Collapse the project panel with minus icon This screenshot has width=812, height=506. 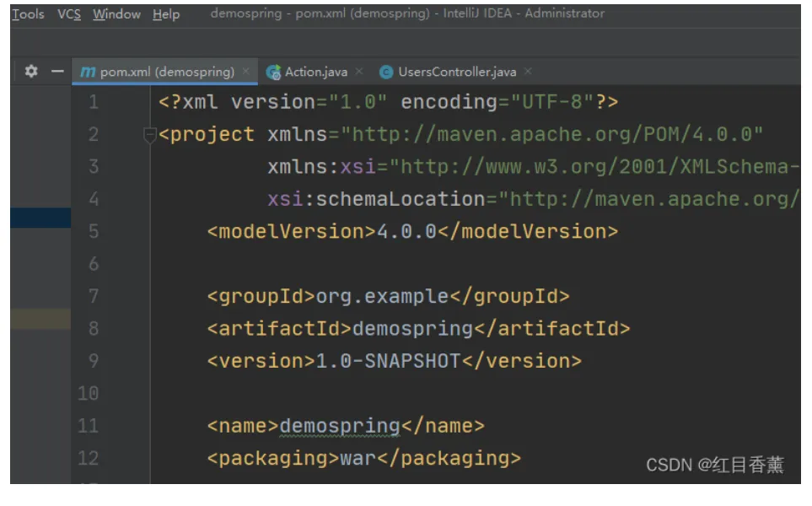[x=57, y=71]
